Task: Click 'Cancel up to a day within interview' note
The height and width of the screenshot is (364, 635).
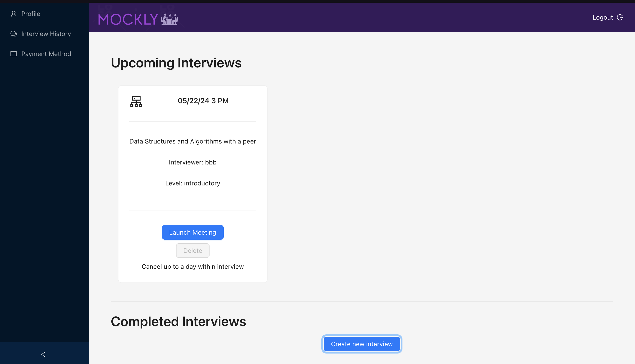Action: 193,267
